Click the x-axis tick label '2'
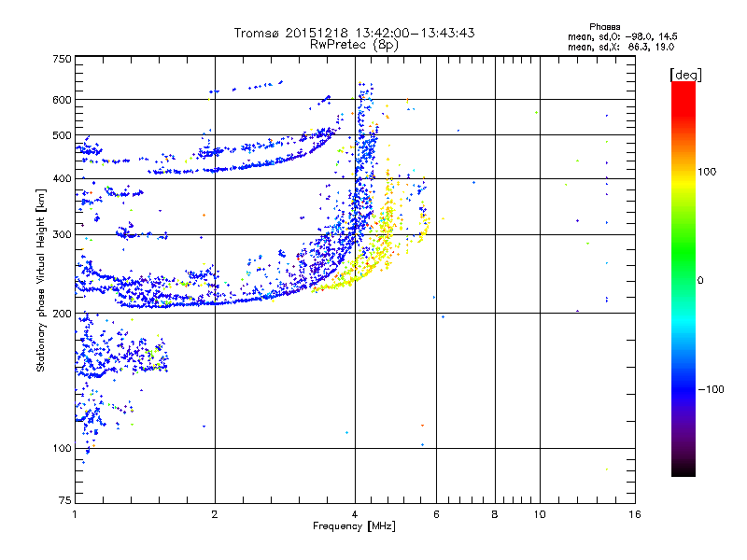Image resolution: width=747 pixels, height=560 pixels. coord(215,514)
